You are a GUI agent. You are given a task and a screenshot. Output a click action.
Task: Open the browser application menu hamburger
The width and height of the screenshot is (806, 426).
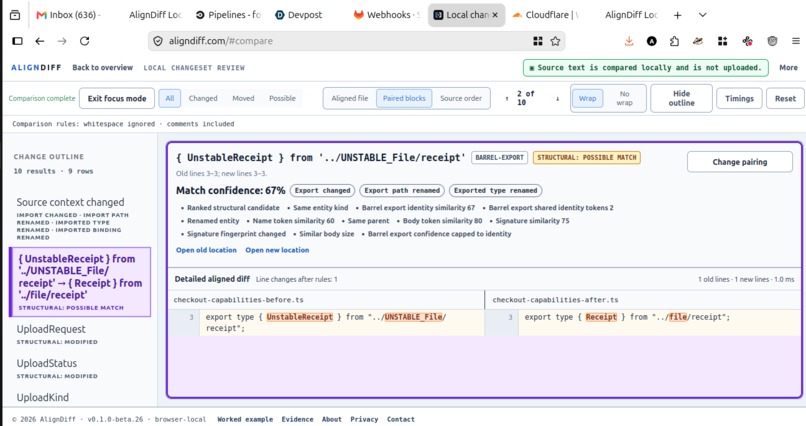[796, 41]
